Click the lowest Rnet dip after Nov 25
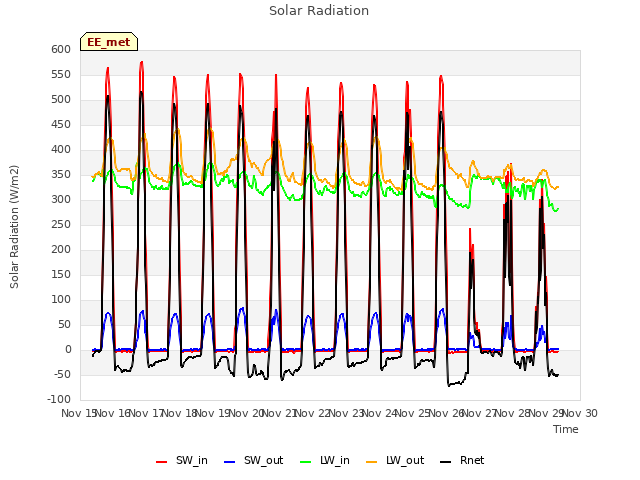The width and height of the screenshot is (640, 480). [449, 385]
